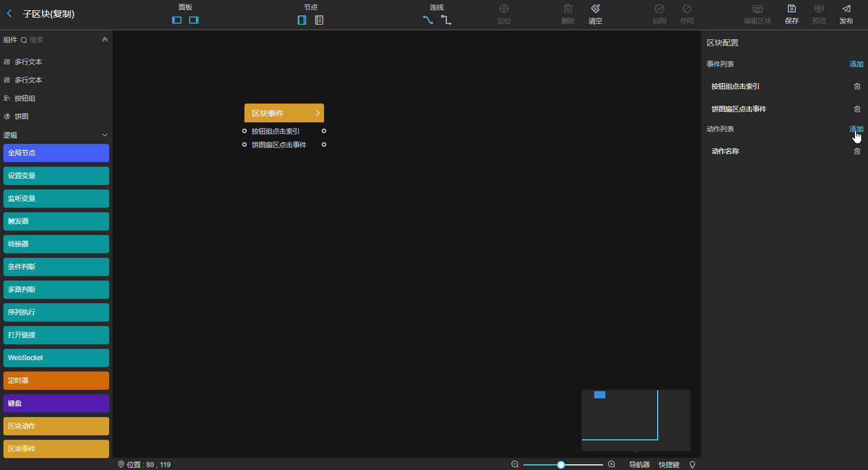Click the lightbulb tips icon
The image size is (868, 470).
[692, 465]
